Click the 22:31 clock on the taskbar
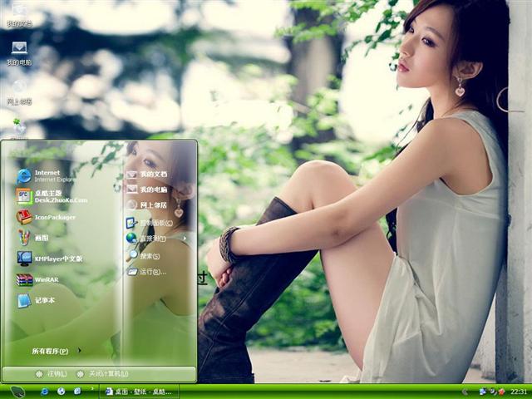Screen dimensions: 532x399 point(519,392)
